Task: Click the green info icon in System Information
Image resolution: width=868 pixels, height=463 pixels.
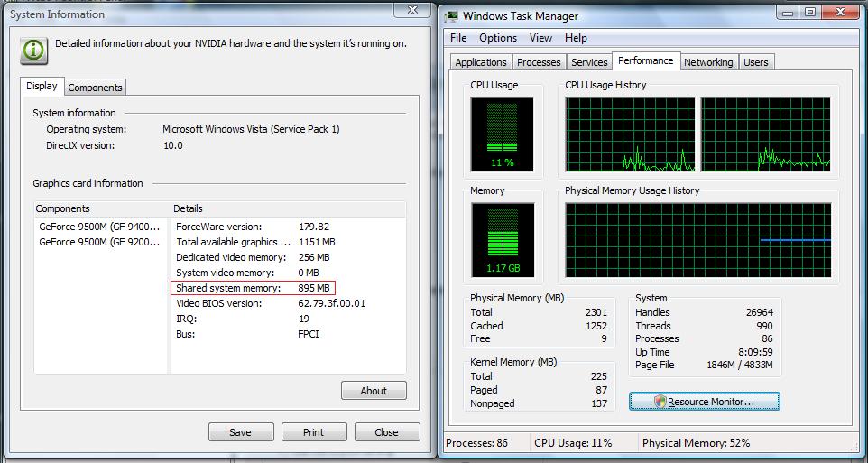Action: point(33,51)
